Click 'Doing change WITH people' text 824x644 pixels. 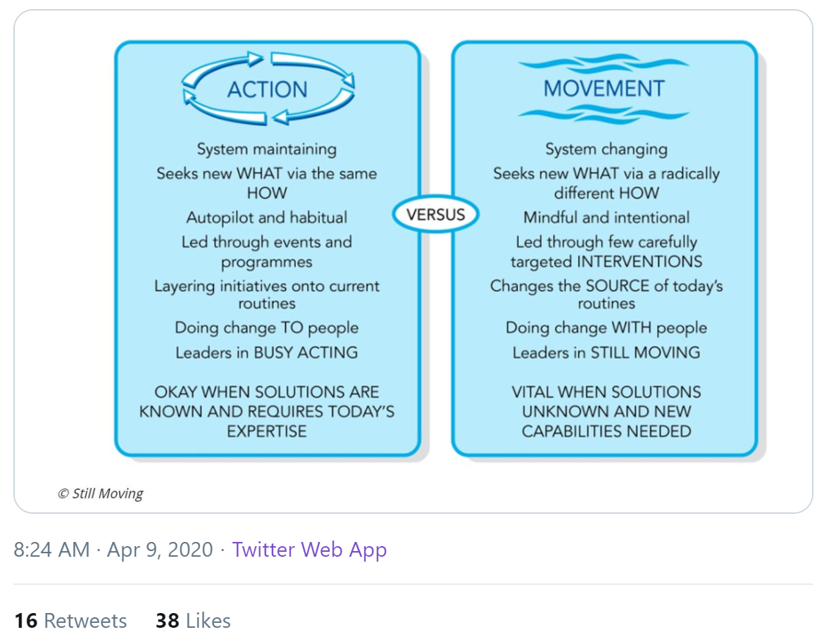pyautogui.click(x=606, y=328)
